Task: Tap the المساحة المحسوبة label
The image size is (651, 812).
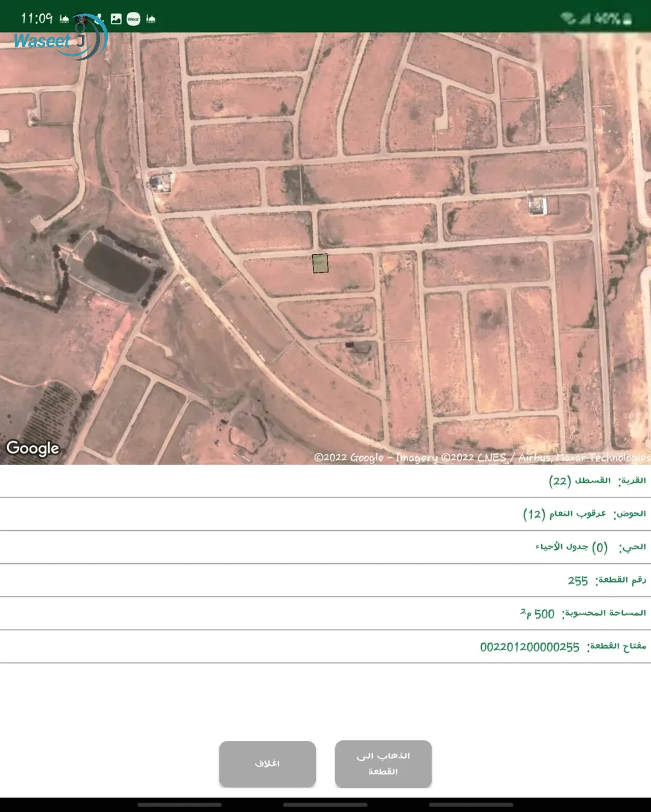Action: click(603, 613)
